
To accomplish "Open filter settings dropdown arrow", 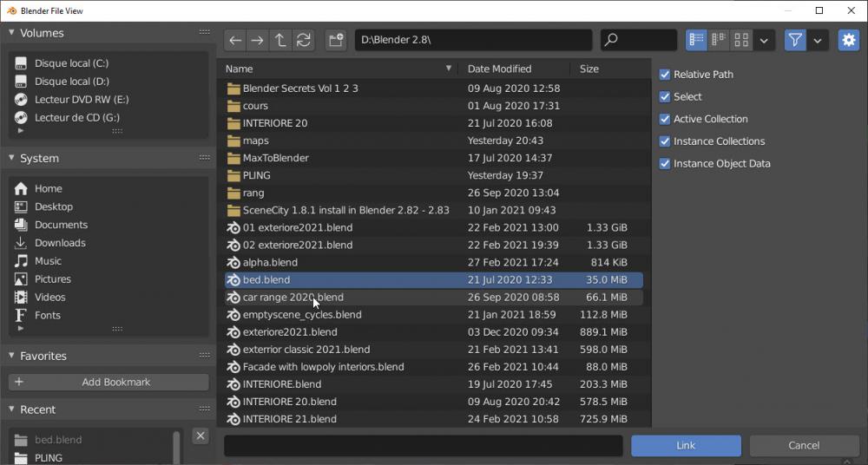I will pyautogui.click(x=818, y=41).
